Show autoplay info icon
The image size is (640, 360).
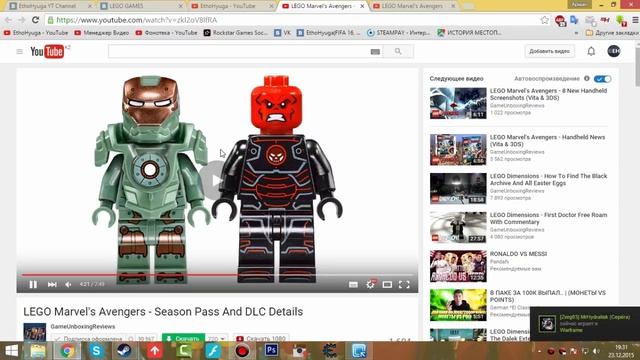(587, 78)
